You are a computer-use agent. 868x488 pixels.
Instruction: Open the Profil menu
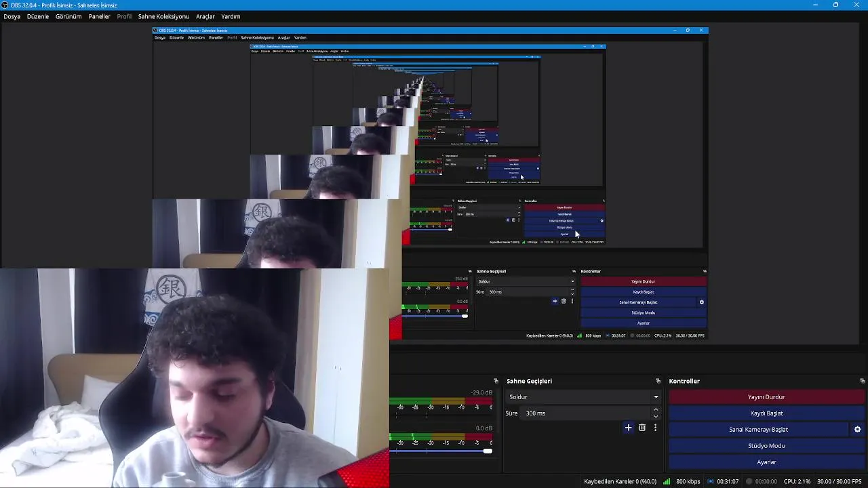[124, 16]
